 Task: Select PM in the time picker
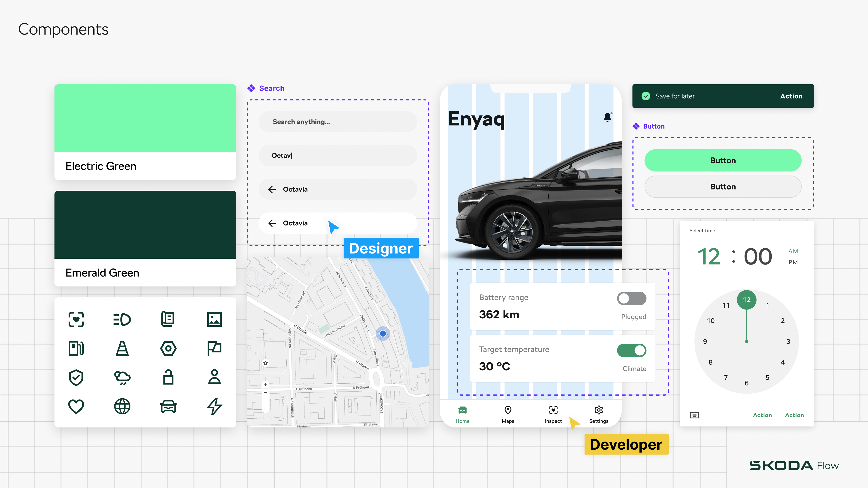[794, 262]
